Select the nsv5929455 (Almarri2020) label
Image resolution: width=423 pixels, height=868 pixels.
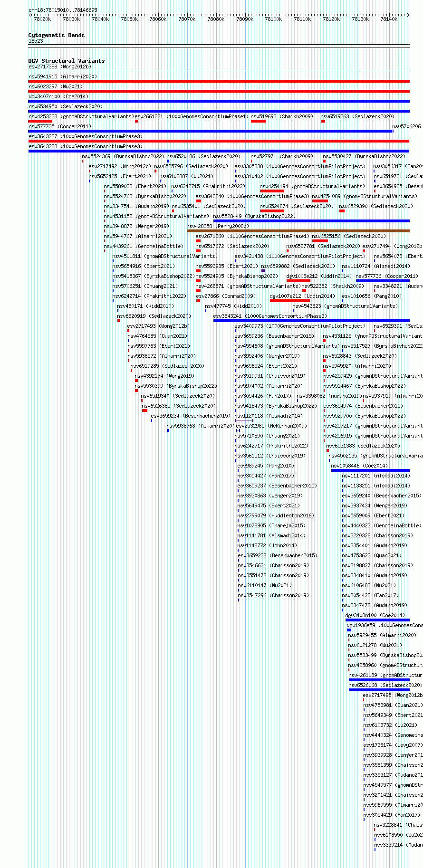click(382, 636)
